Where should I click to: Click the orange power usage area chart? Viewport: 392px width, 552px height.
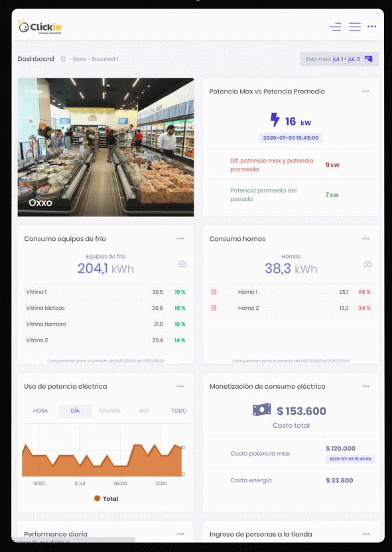[102, 461]
